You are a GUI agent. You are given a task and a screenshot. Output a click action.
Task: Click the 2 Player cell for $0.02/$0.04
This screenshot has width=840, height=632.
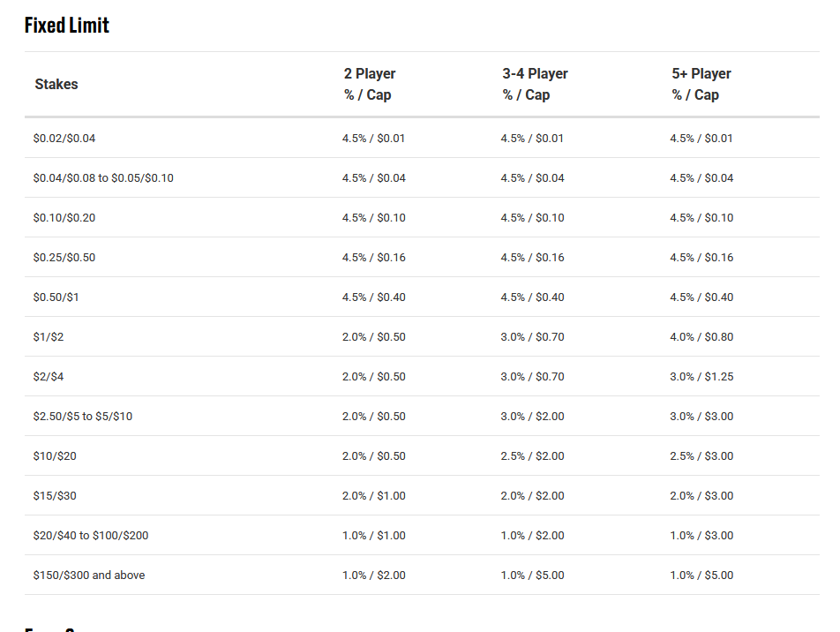click(x=374, y=139)
